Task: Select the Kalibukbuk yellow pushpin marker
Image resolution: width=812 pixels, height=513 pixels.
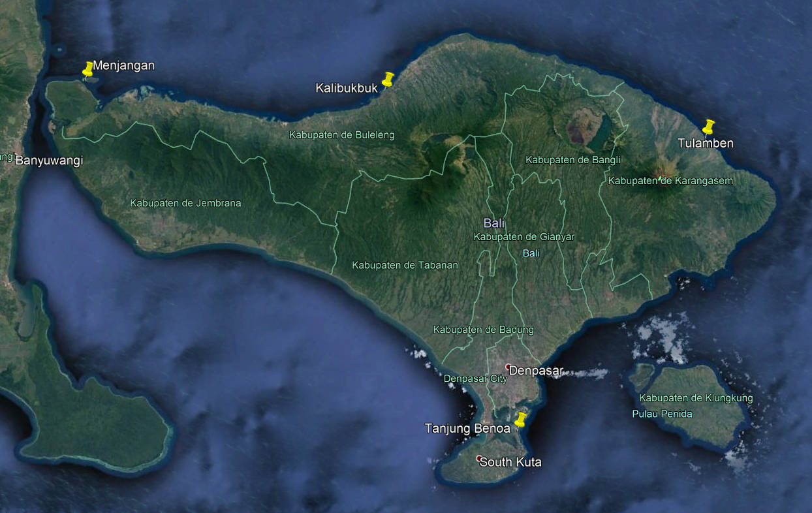Action: coord(388,80)
